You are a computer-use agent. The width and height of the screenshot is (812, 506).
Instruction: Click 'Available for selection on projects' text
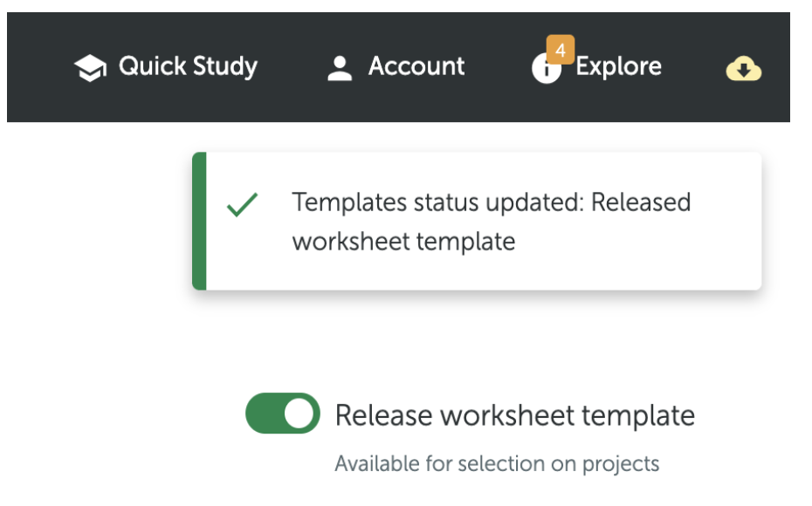coord(497,464)
